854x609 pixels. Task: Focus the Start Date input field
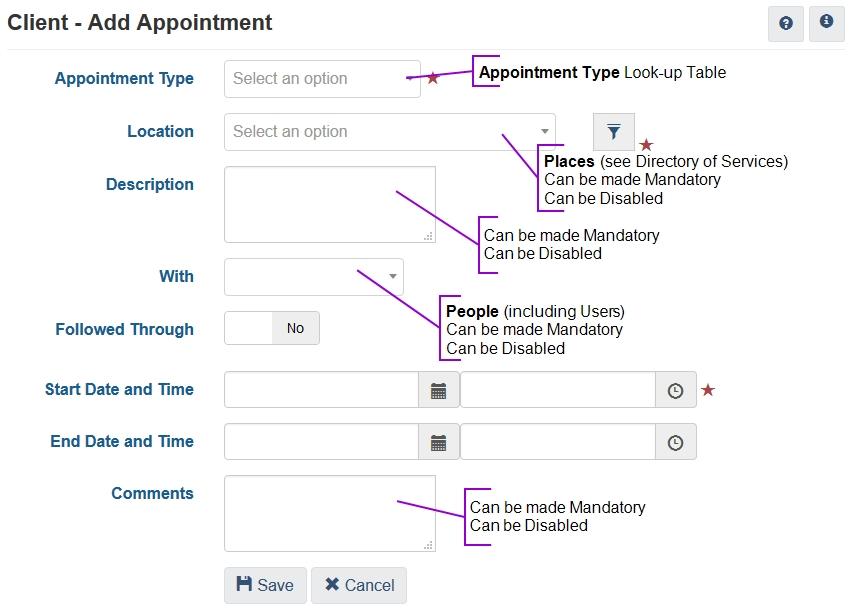(x=321, y=390)
